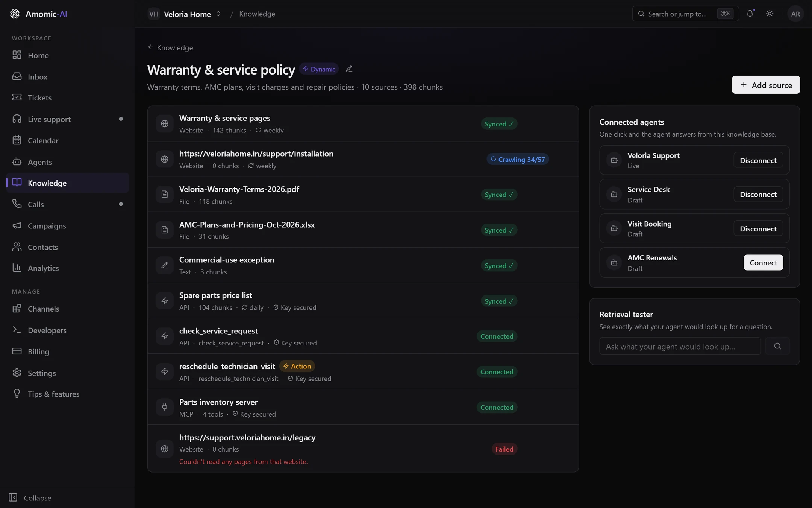Click the Crawling 34/57 status badge

point(518,159)
